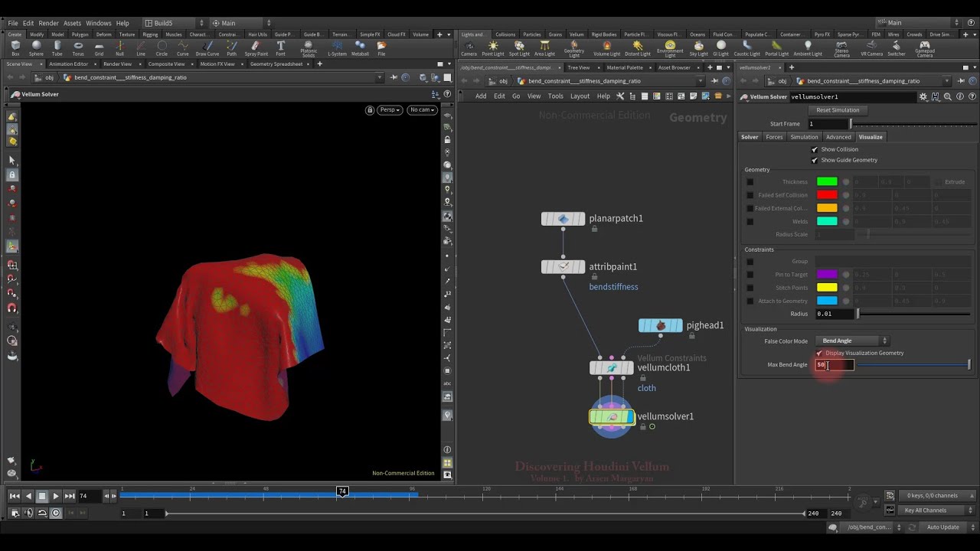Screen dimensions: 980x551
Task: Expand scene view path dropdown
Action: (380, 77)
